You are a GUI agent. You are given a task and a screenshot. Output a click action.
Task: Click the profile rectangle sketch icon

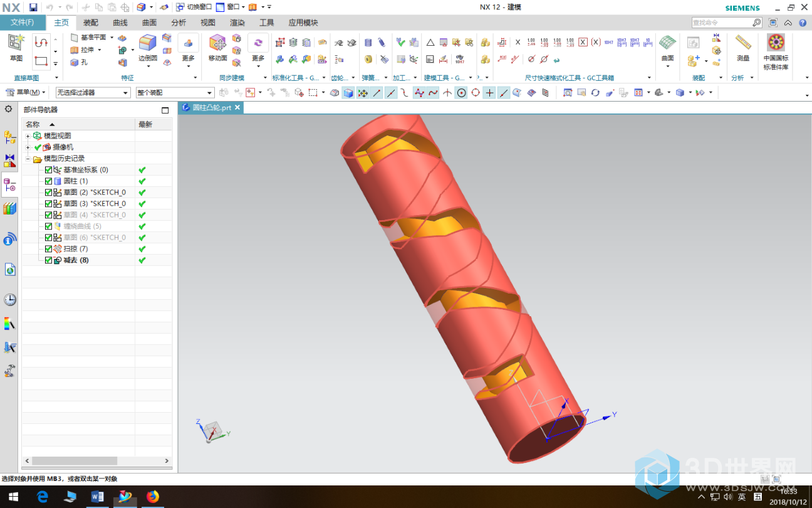[41, 61]
